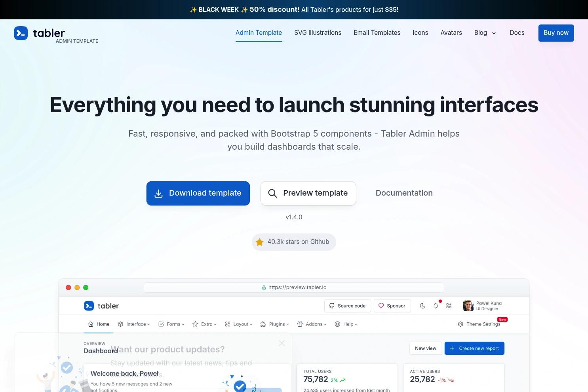This screenshot has height=392, width=588.
Task: Click the Source code button in the preview
Action: tap(348, 306)
